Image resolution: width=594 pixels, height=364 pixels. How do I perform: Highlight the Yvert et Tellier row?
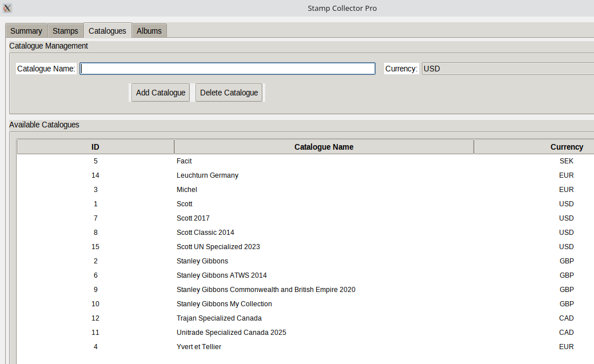pos(199,347)
